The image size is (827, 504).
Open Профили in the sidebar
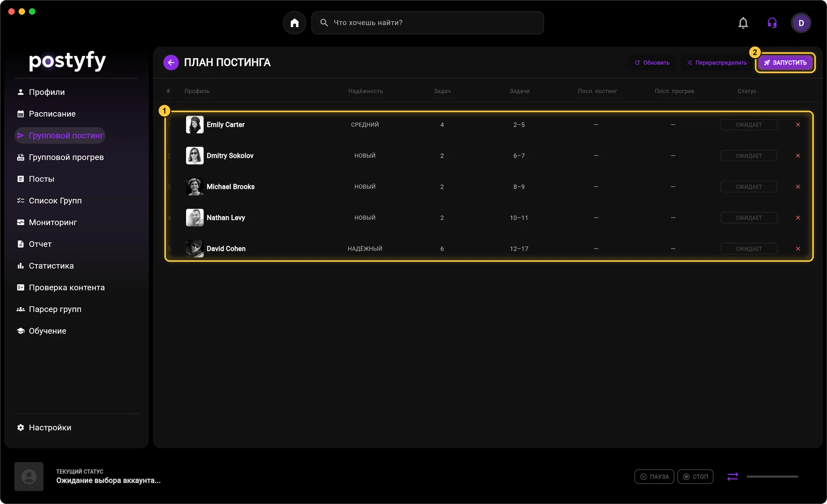point(41,92)
